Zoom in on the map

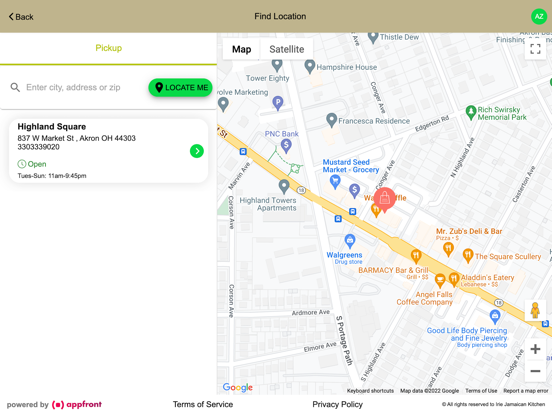(535, 349)
